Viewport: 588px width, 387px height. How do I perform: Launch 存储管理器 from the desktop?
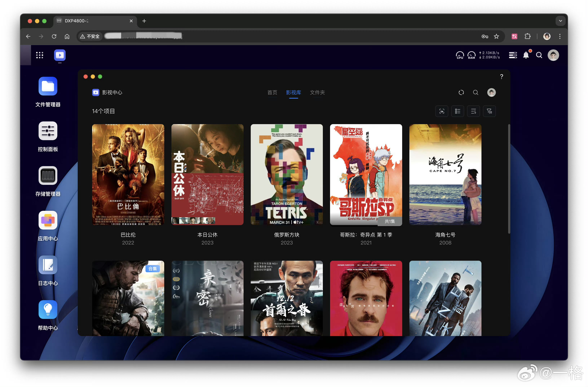click(x=48, y=176)
